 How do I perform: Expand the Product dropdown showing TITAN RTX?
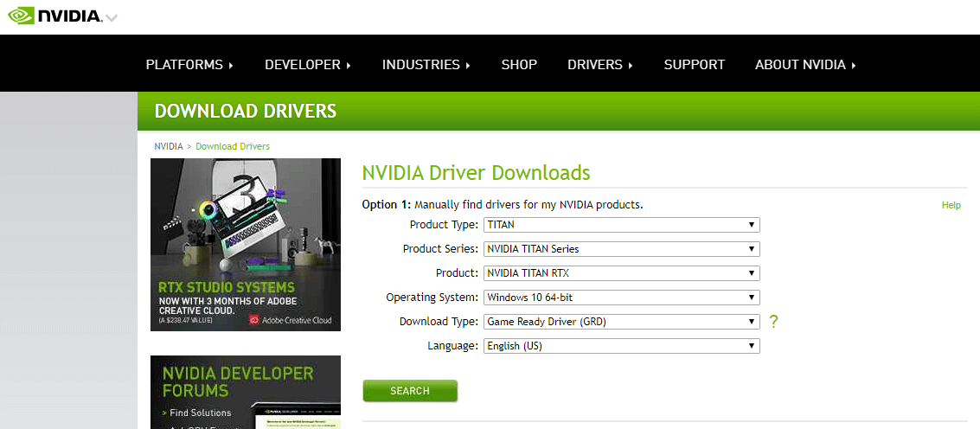pyautogui.click(x=622, y=273)
